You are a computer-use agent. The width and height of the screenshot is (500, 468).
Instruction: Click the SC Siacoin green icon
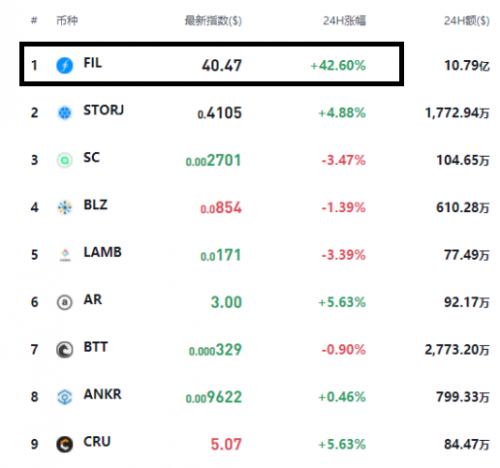tap(64, 160)
